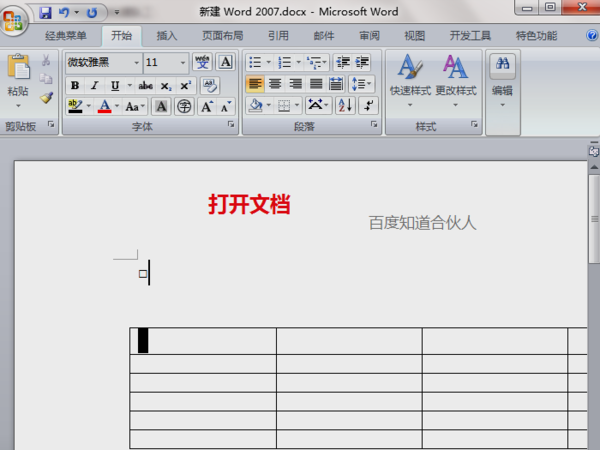Center align the text

click(275, 83)
